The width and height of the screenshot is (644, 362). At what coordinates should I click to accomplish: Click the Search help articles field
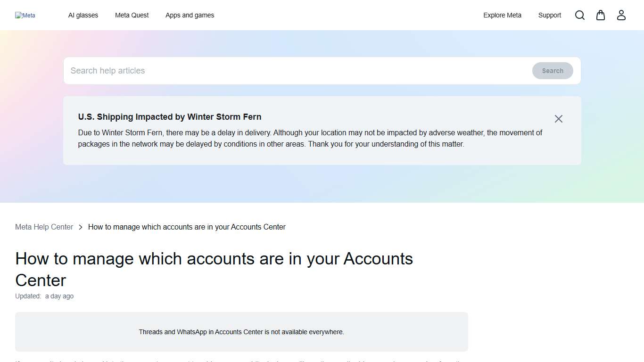(x=236, y=70)
